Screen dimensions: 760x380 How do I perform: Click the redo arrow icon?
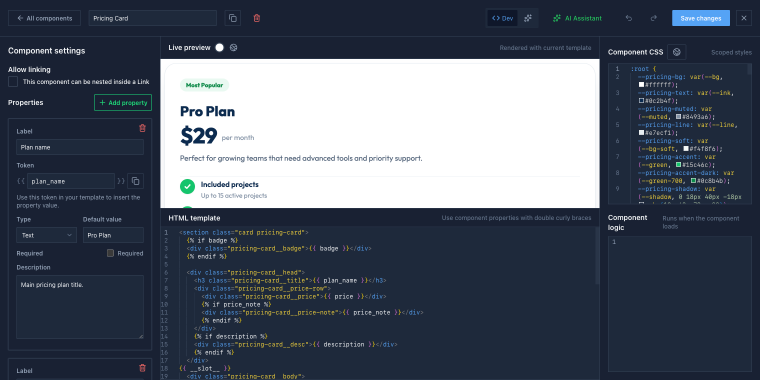[x=653, y=18]
